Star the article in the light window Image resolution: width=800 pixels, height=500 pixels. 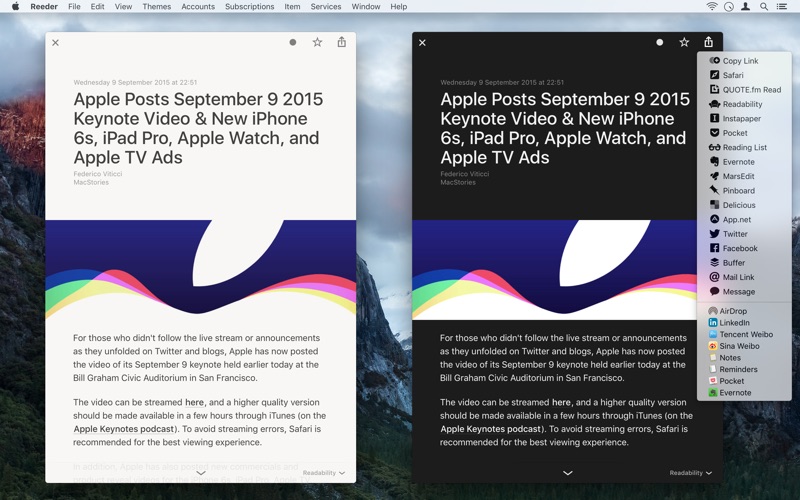pos(317,42)
